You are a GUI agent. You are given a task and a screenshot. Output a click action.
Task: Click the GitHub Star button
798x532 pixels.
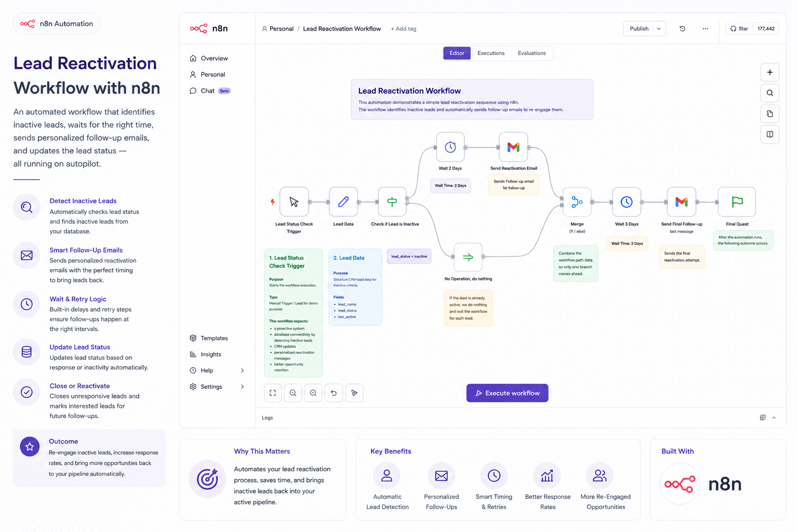click(739, 29)
